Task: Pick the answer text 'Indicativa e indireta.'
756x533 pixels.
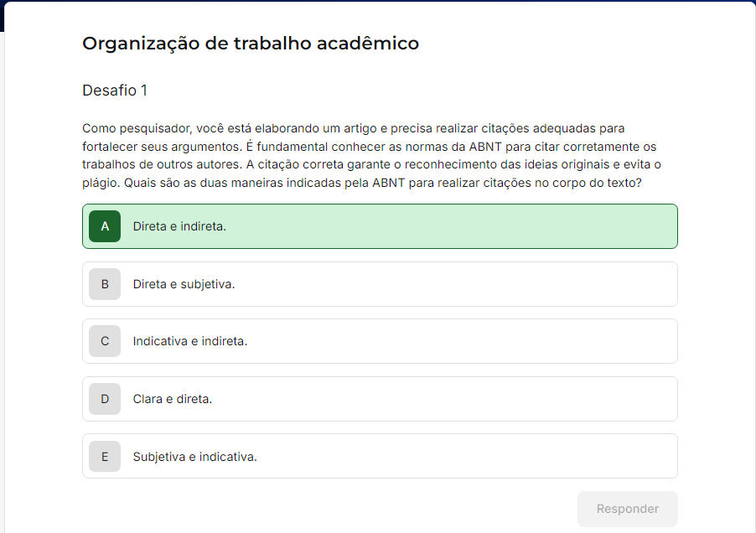Action: 190,341
